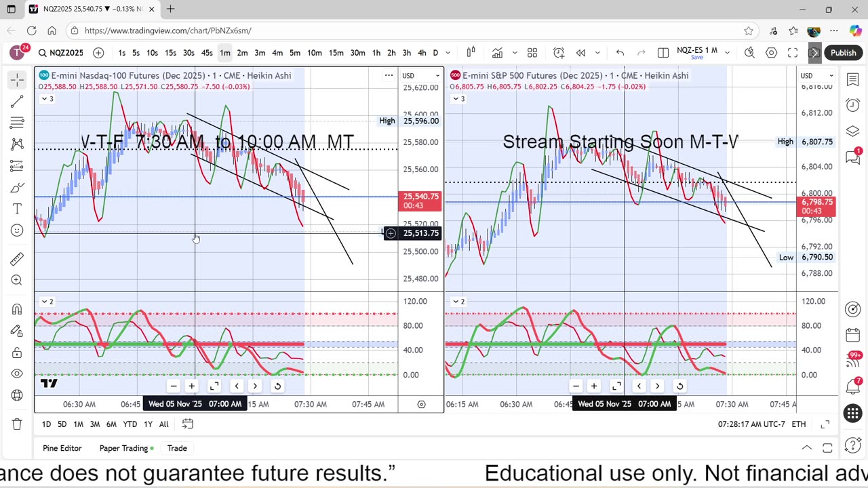Select the 1s interval
The image size is (868, 488).
click(121, 53)
